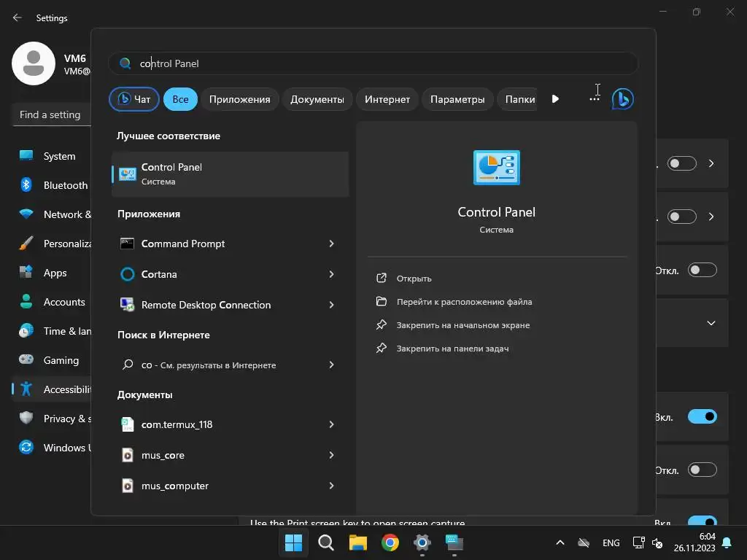
Task: Toggle the second off switch in Settings
Action: click(682, 217)
